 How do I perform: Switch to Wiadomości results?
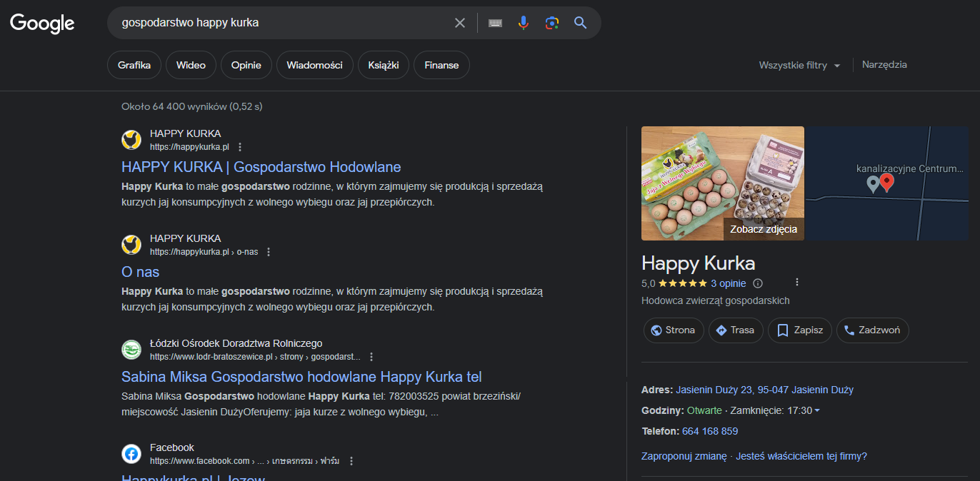click(x=315, y=65)
